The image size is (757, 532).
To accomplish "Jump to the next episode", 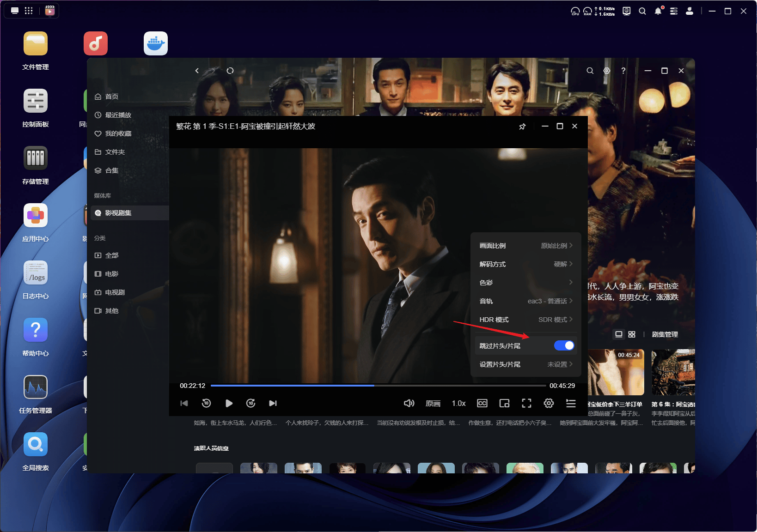I will click(273, 403).
